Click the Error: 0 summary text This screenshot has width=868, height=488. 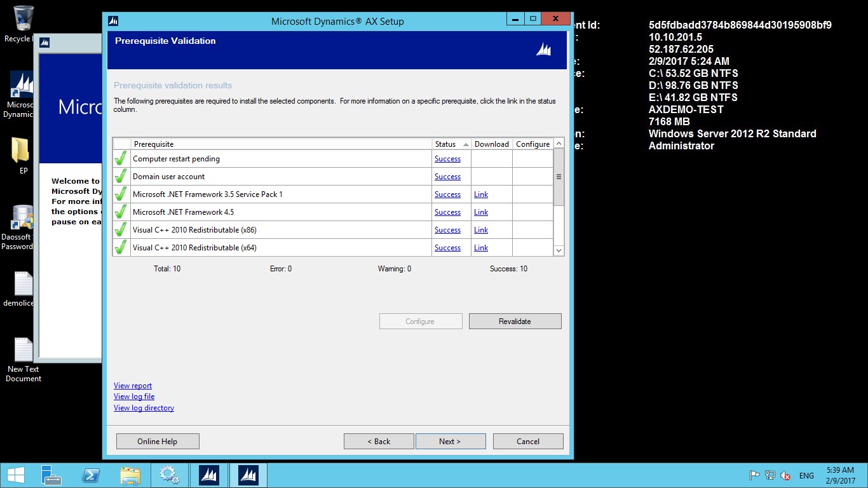pyautogui.click(x=281, y=269)
